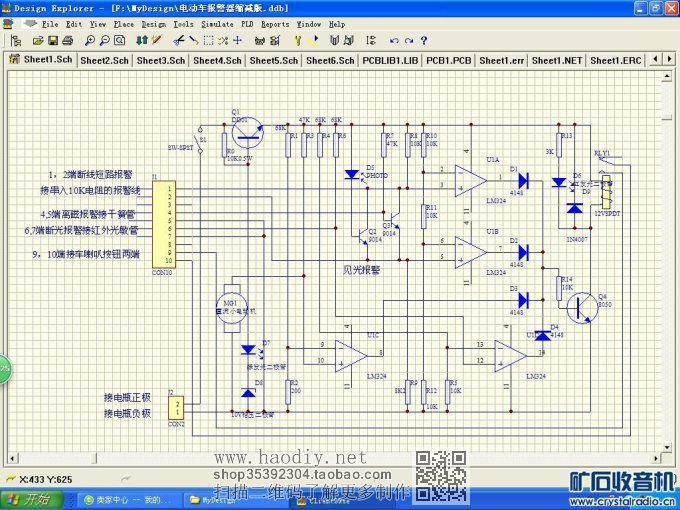Click the Zoom In magnifier icon
680x510 pixels.
[x=90, y=41]
